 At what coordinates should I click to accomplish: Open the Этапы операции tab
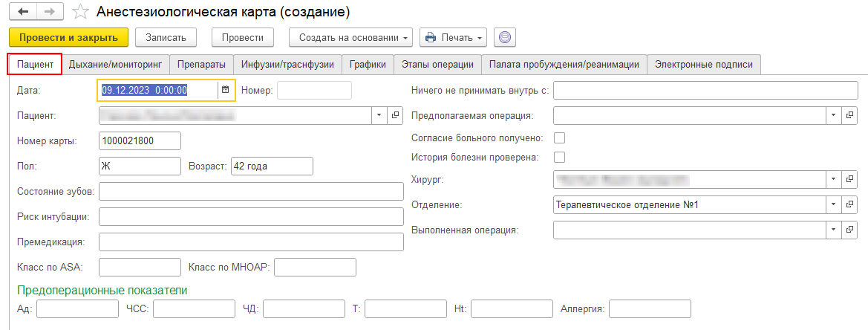(437, 65)
